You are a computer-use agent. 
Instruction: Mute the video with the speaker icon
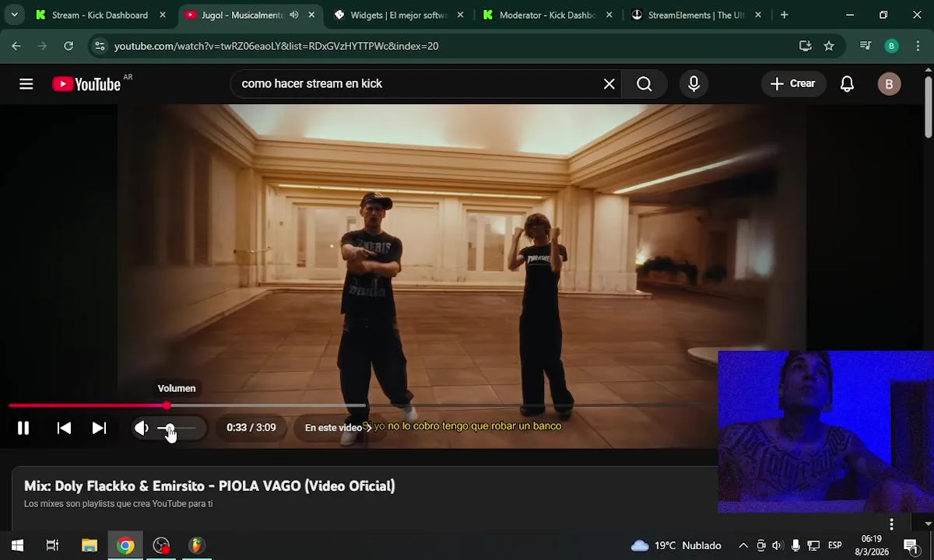coord(142,428)
